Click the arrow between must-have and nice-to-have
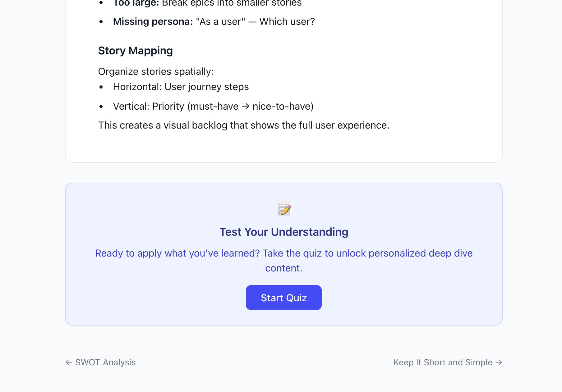The height and width of the screenshot is (392, 562). [246, 106]
